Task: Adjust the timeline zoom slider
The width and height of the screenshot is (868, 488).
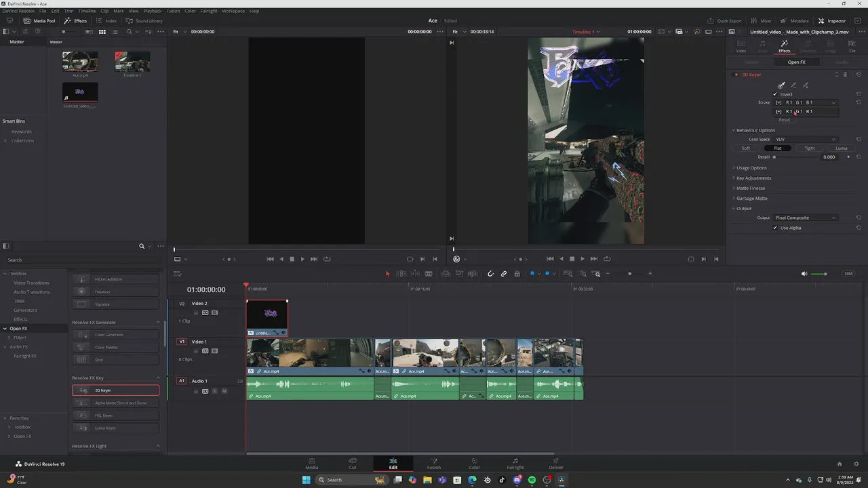Action: click(630, 274)
